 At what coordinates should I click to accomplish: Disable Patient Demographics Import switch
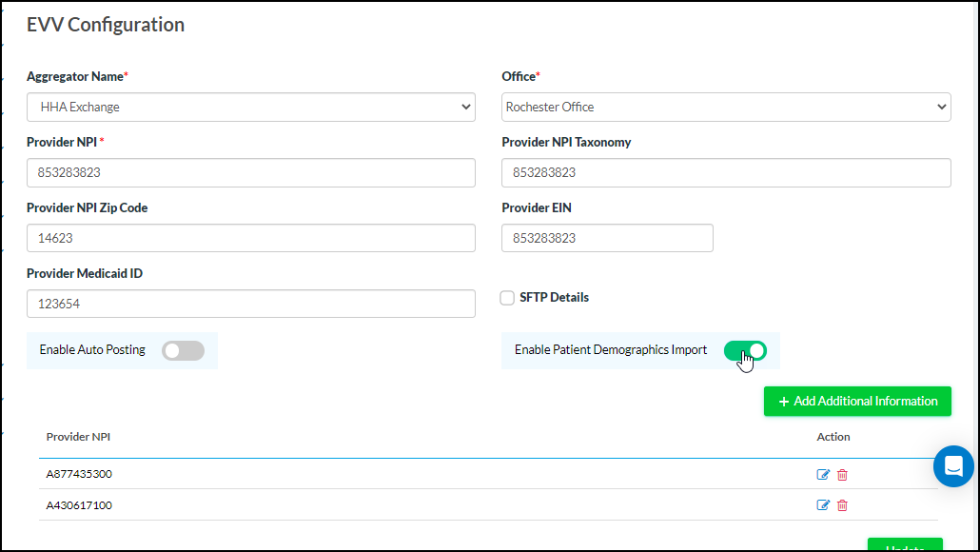click(x=745, y=350)
